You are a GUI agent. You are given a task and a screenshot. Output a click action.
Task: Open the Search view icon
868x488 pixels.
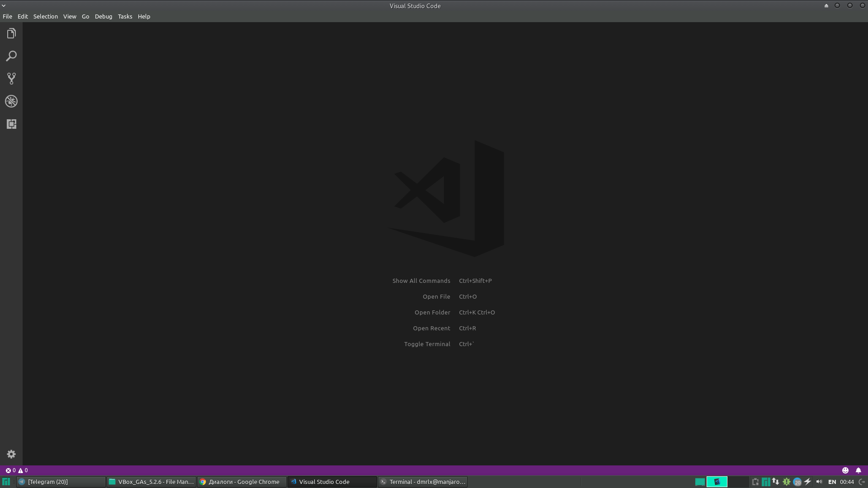(11, 56)
